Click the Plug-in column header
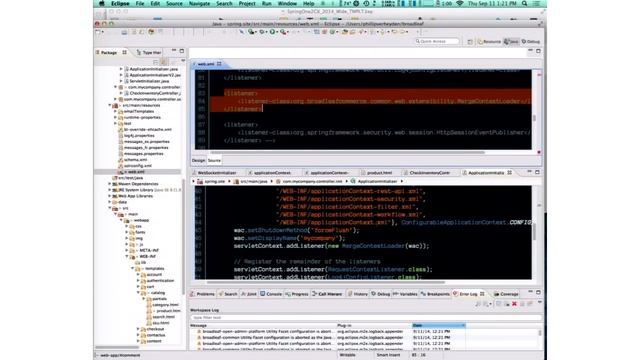This screenshot has height=360, width=640. 374,325
